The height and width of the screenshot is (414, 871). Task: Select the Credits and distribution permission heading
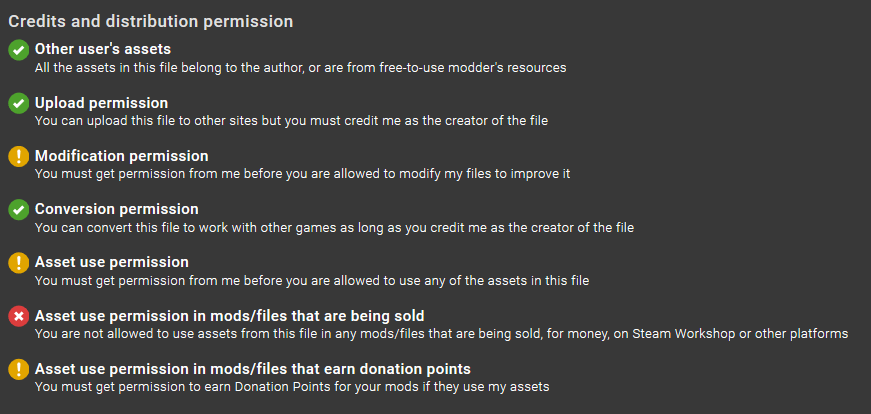click(x=151, y=22)
